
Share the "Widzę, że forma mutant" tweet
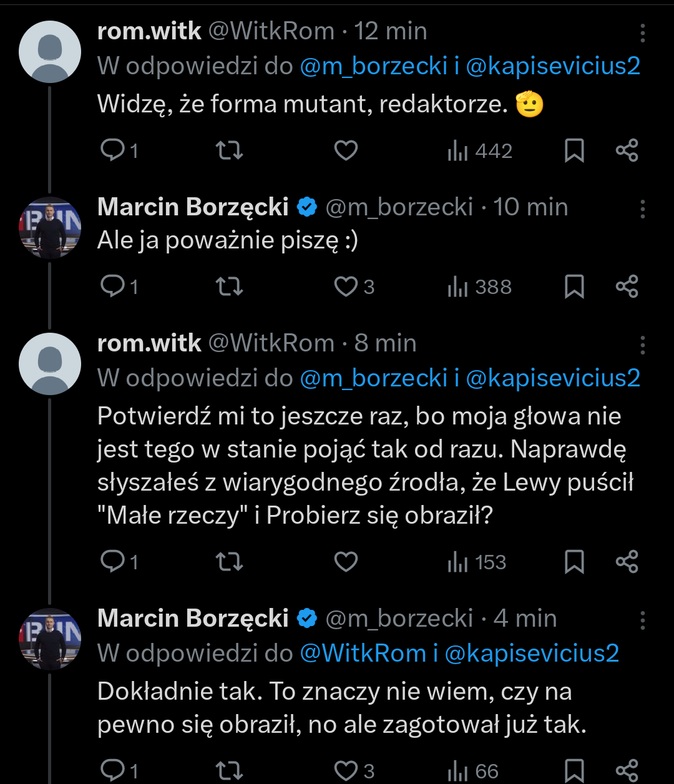[x=627, y=150]
